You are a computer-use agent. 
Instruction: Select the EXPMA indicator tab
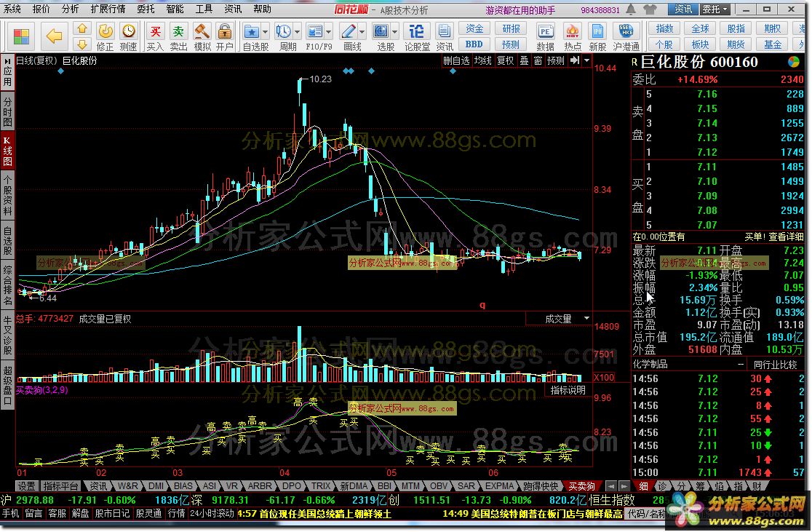click(499, 486)
